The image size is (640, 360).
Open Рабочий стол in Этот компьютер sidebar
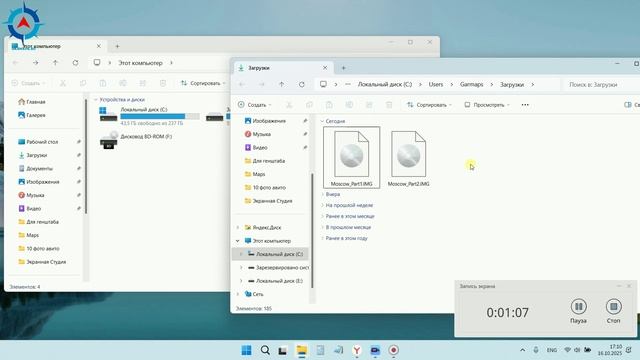tap(42, 142)
